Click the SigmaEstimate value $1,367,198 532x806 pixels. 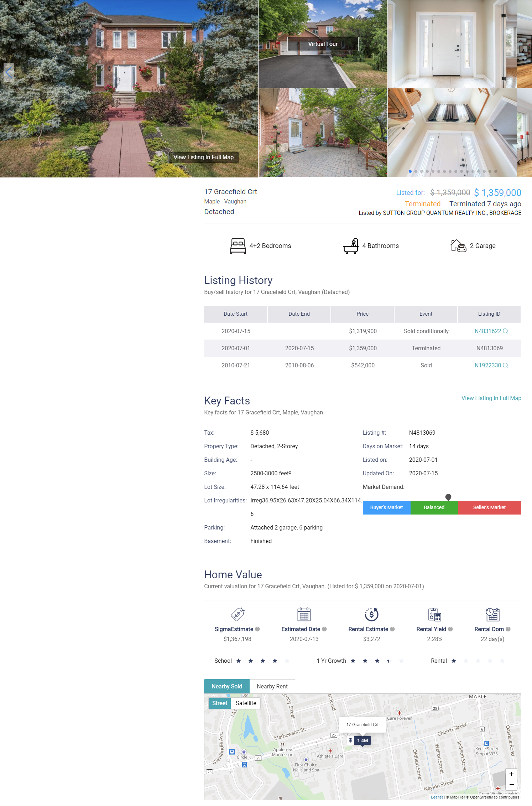[238, 639]
